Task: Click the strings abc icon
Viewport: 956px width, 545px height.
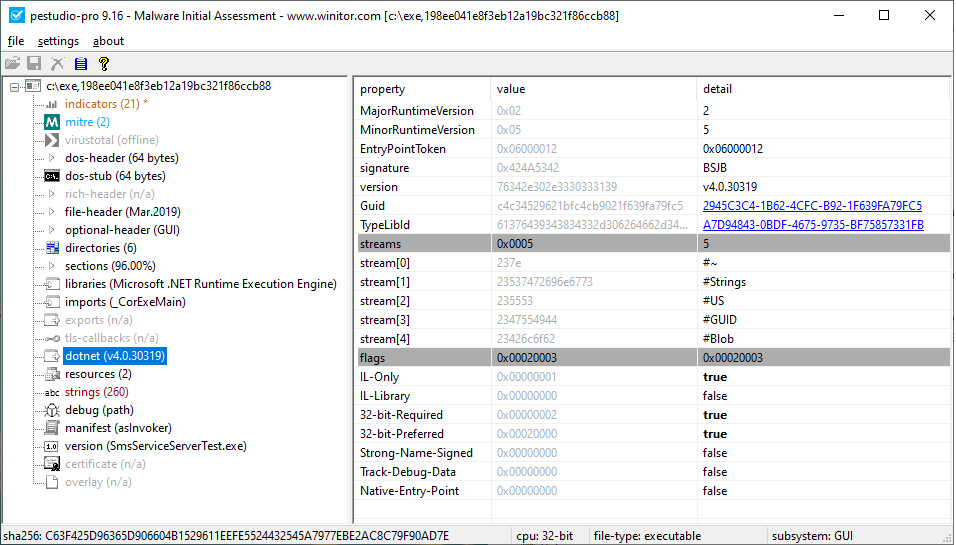Action: pos(52,393)
